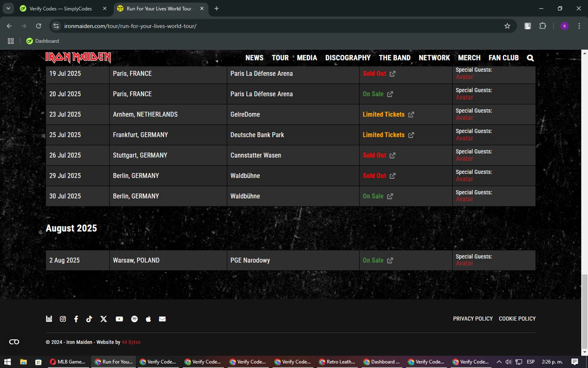
Task: Show hidden system tray icons
Action: [499, 362]
